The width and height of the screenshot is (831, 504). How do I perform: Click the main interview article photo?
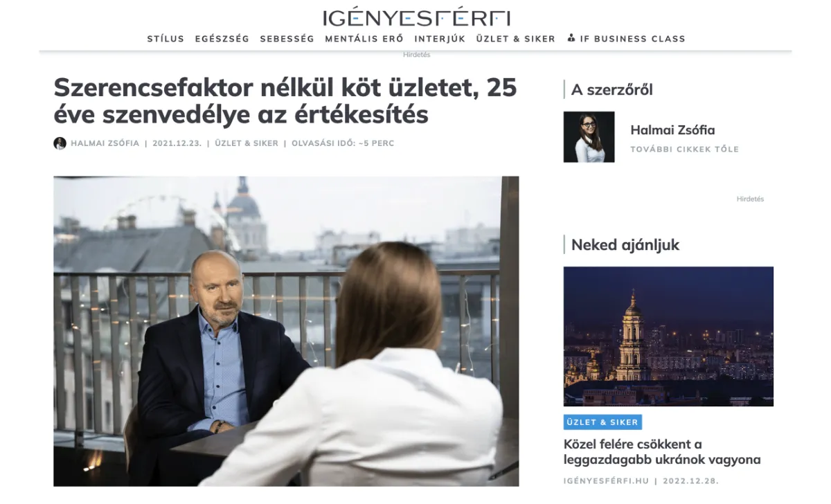click(286, 331)
